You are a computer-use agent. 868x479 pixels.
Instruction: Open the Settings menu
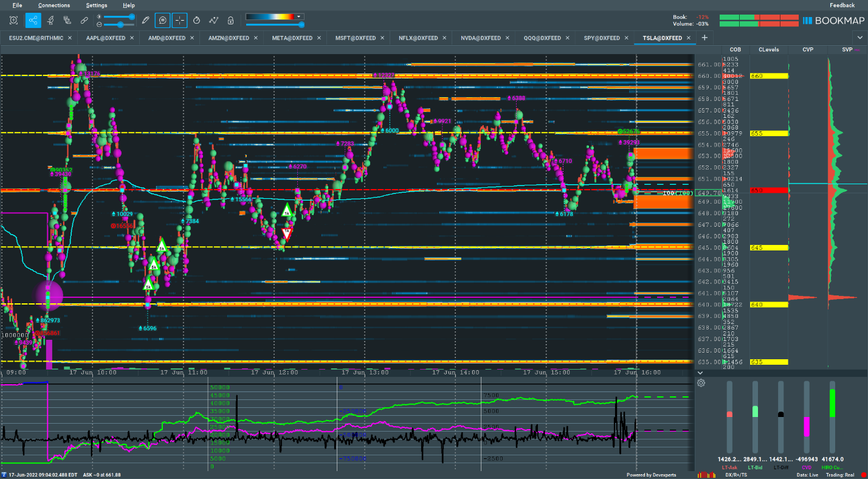point(97,5)
